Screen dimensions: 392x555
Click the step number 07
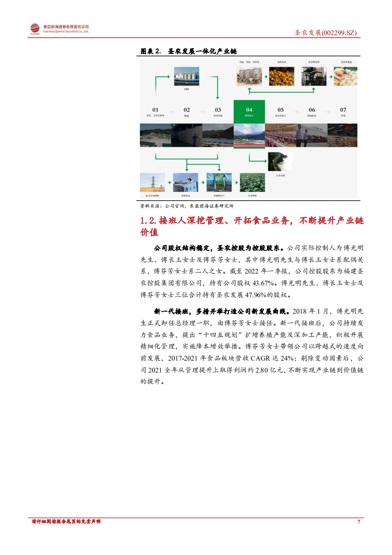click(343, 110)
